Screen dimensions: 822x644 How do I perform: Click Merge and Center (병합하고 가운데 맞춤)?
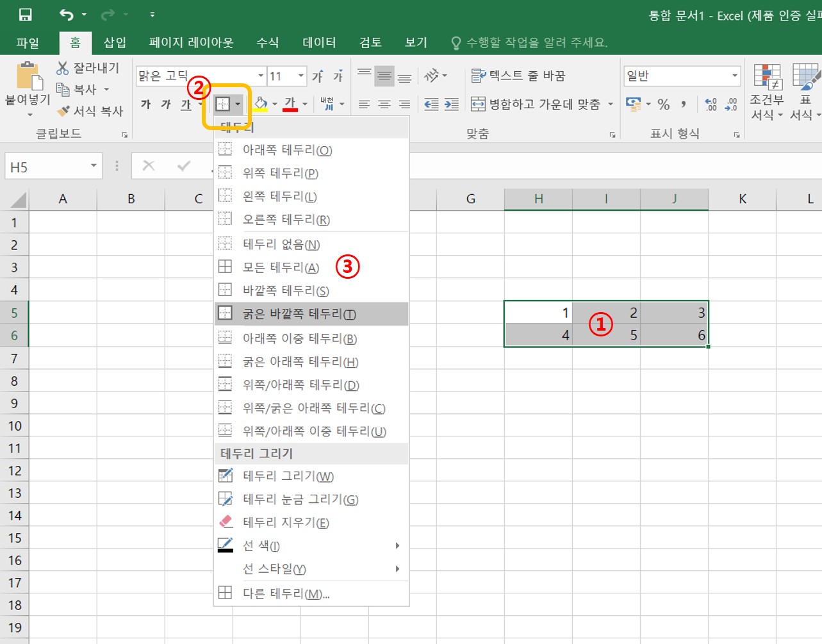pos(536,104)
